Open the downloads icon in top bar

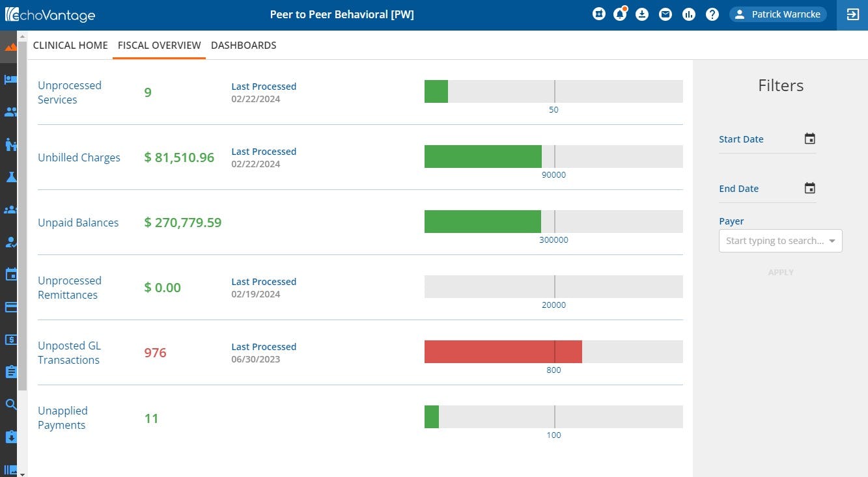coord(643,14)
